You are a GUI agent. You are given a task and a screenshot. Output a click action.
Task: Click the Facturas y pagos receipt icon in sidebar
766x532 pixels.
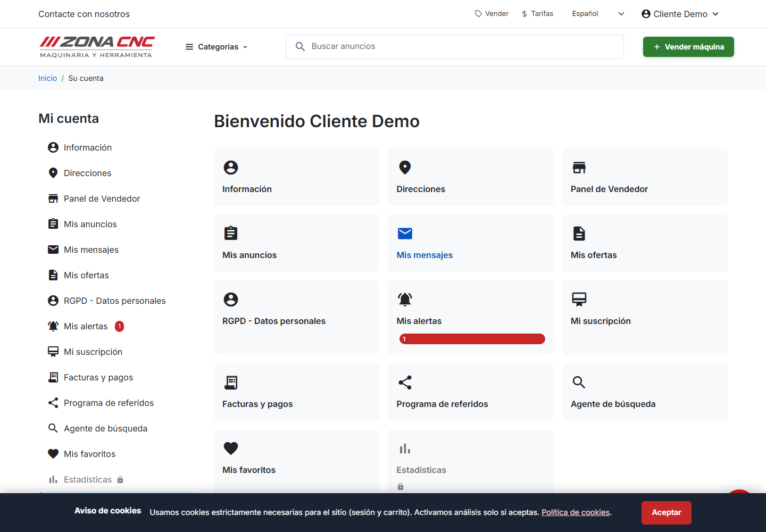pos(53,377)
